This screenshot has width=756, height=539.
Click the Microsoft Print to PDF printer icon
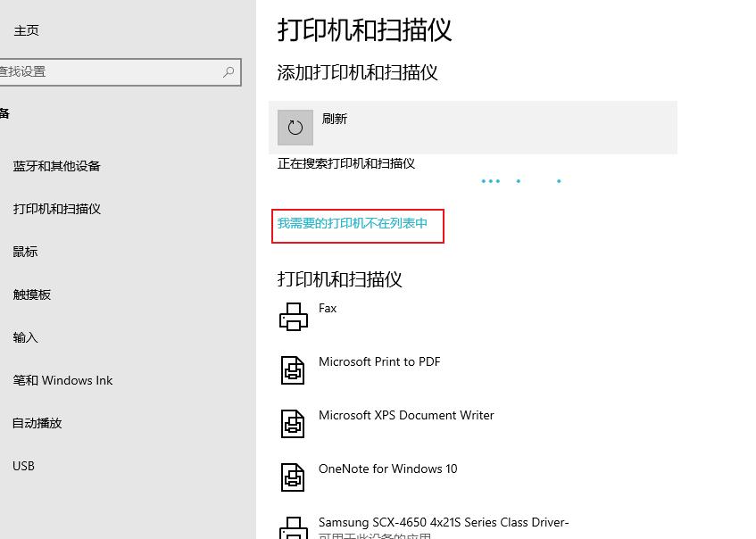pyautogui.click(x=294, y=369)
